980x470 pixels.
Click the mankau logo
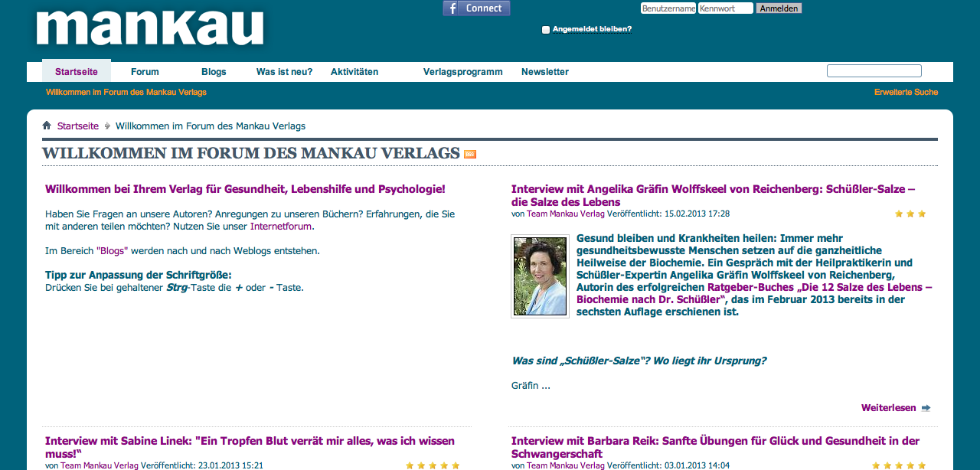(x=150, y=28)
